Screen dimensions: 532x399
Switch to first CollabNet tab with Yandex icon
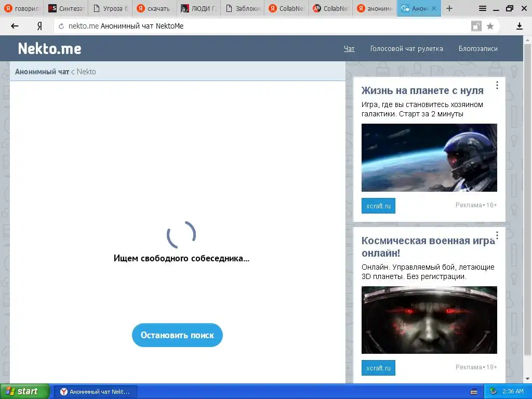pos(287,8)
